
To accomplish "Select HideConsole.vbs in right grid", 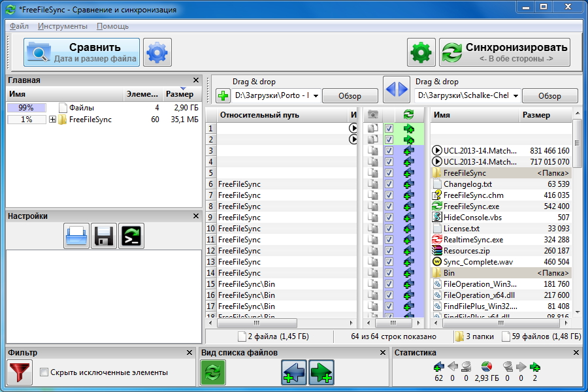I will coord(501,218).
